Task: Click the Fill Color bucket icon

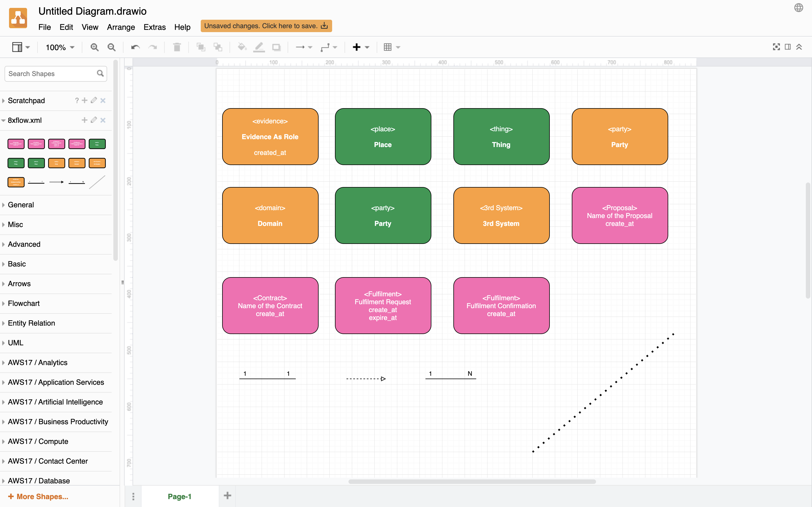Action: 242,47
